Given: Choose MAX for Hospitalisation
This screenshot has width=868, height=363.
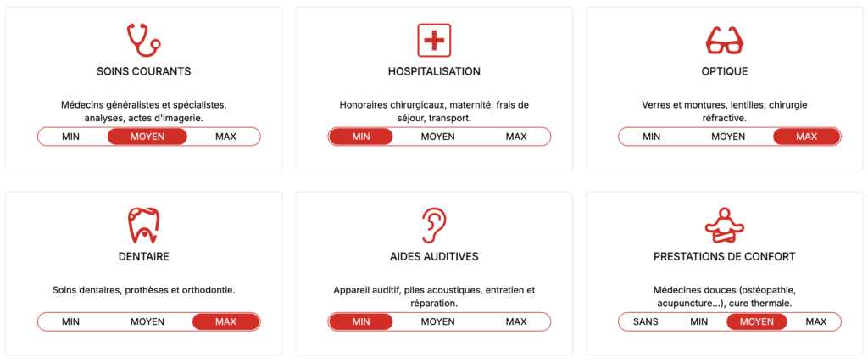Looking at the screenshot, I should [x=516, y=137].
